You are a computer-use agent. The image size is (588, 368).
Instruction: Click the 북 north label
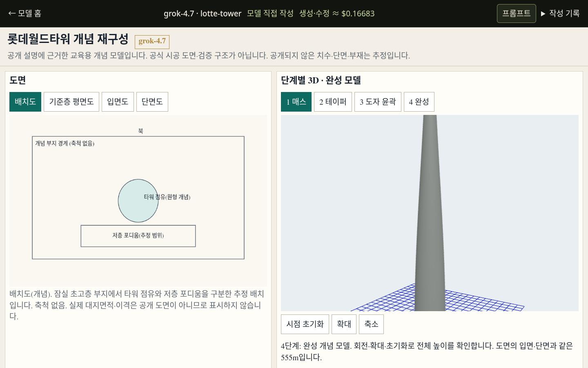click(x=140, y=131)
